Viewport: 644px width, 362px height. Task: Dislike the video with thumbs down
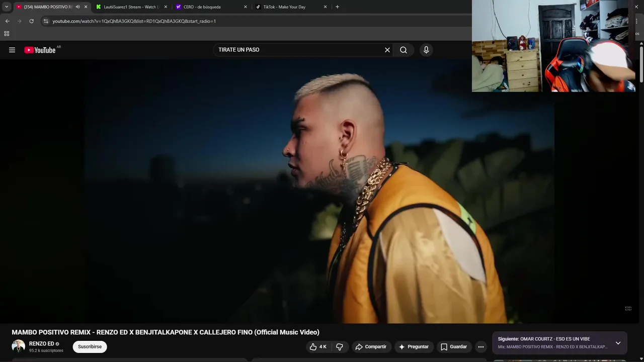(340, 347)
